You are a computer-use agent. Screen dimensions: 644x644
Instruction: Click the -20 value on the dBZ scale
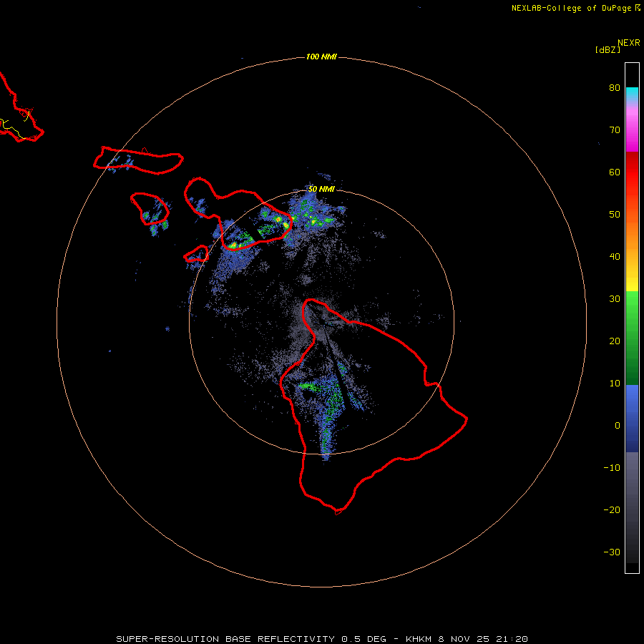[x=612, y=509]
